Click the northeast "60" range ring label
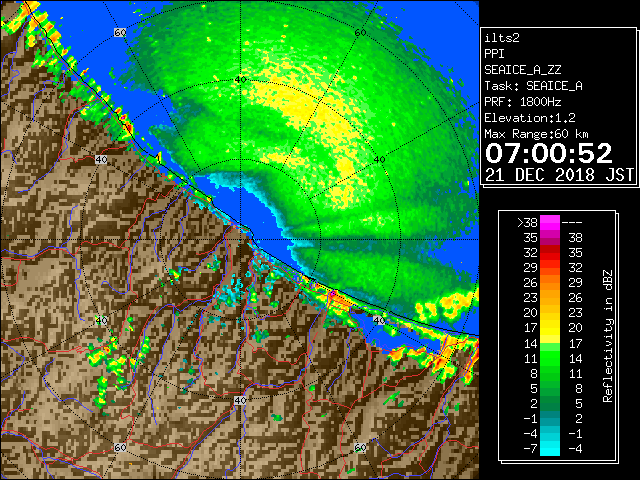The width and height of the screenshot is (640, 480). click(360, 33)
